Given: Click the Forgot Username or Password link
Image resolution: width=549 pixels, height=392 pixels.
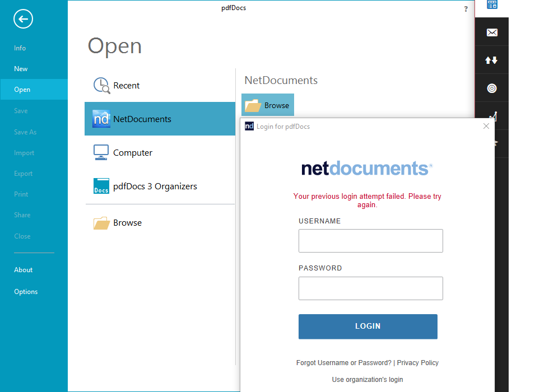Looking at the screenshot, I should 344,363.
